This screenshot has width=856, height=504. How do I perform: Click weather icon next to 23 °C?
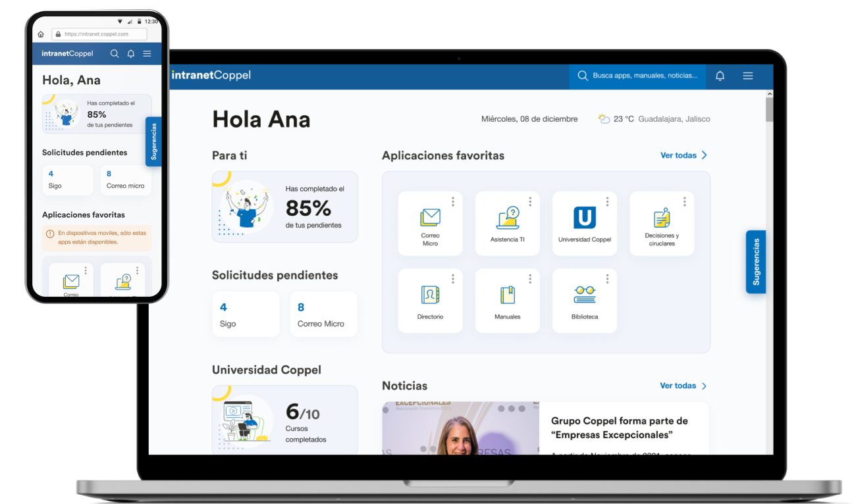[604, 119]
